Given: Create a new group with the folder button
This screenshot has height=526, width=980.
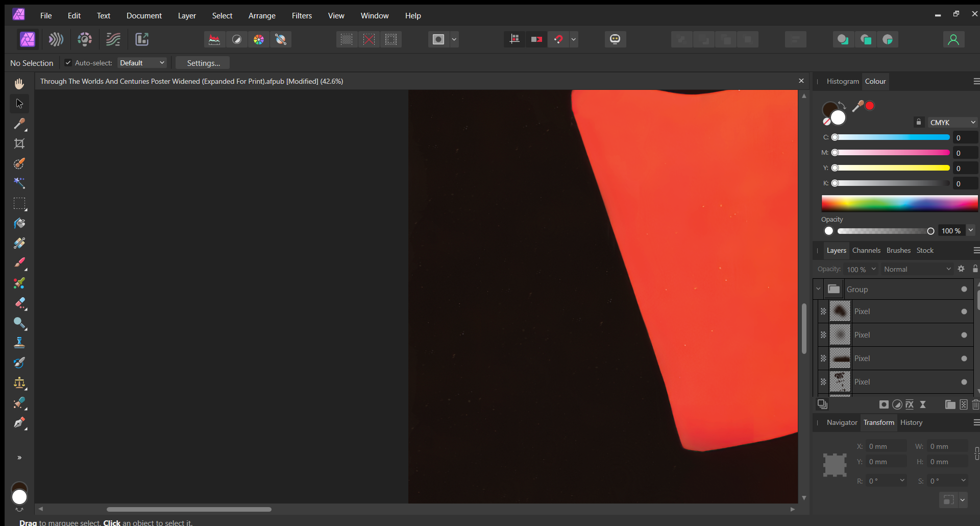Looking at the screenshot, I should 950,404.
